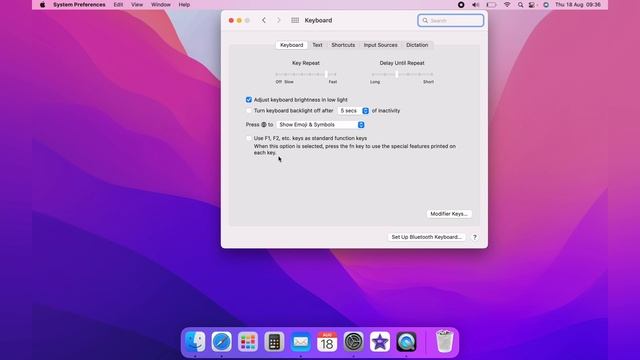The height and width of the screenshot is (360, 640).
Task: Open Mail from the Dock
Action: click(301, 342)
